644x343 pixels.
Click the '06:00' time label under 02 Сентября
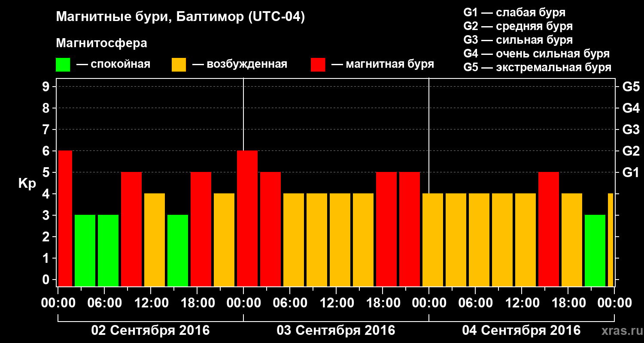point(104,303)
